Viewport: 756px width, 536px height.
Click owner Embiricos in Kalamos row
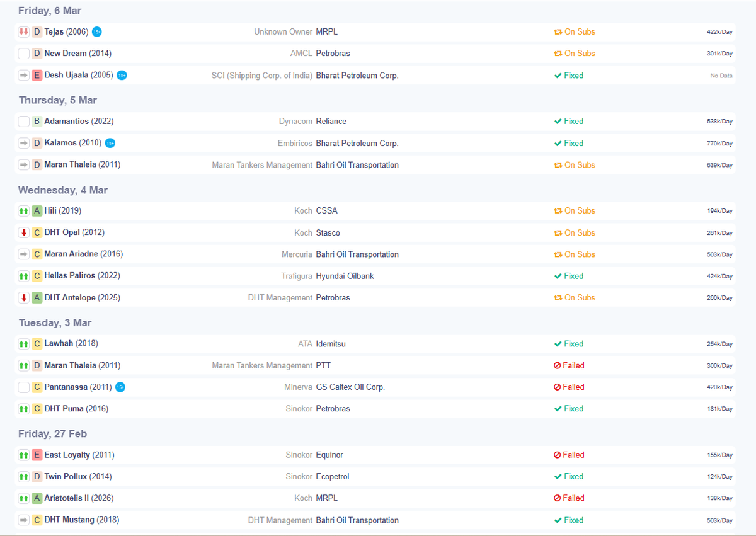tap(295, 144)
